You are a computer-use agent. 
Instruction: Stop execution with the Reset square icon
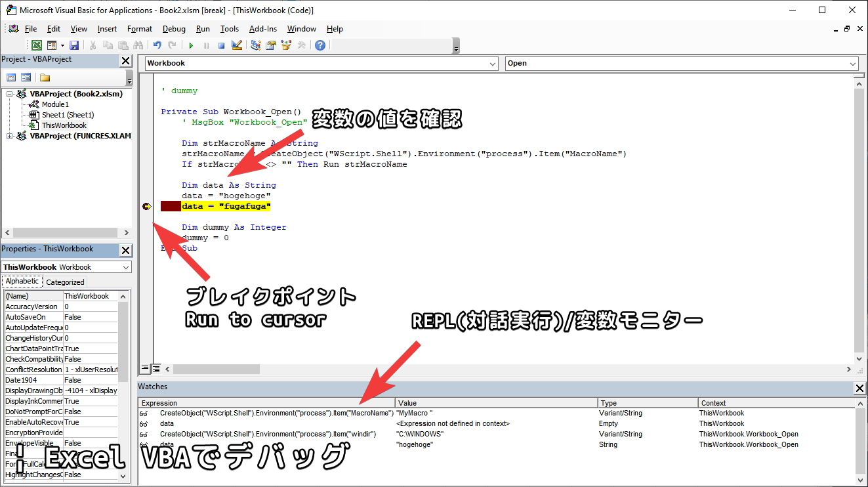tap(221, 45)
